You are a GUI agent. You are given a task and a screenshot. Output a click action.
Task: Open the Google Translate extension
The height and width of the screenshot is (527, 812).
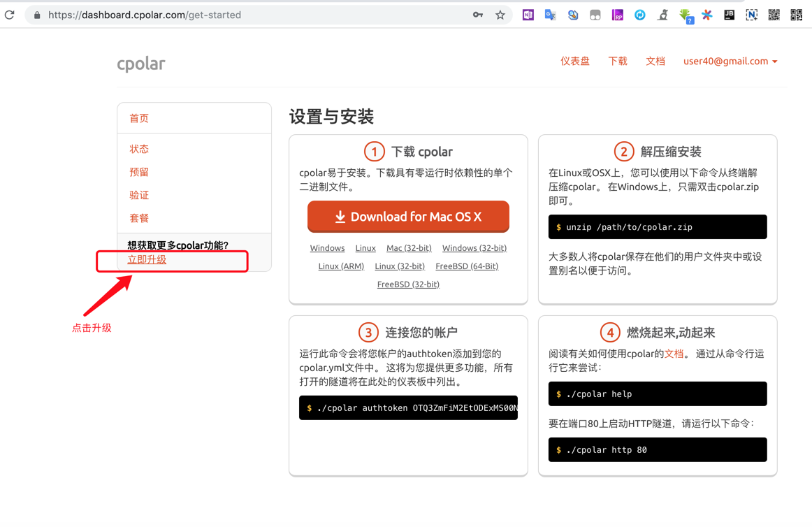click(x=551, y=15)
